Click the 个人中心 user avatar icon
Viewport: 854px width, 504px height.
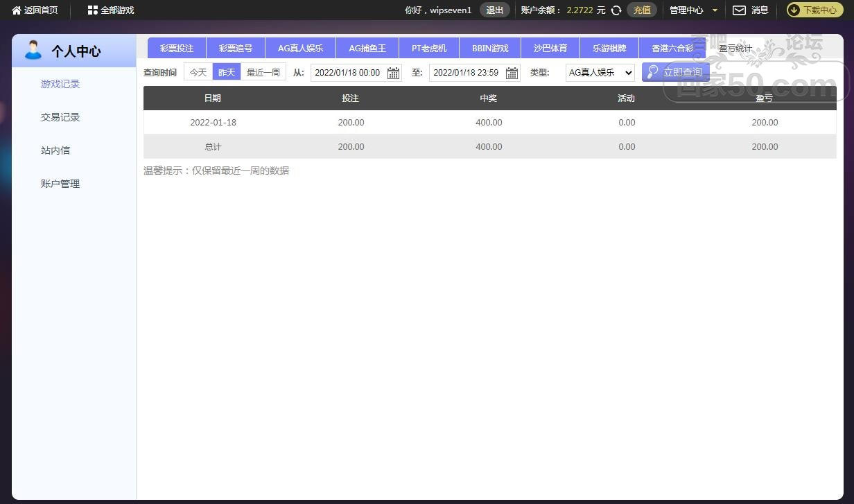[33, 51]
